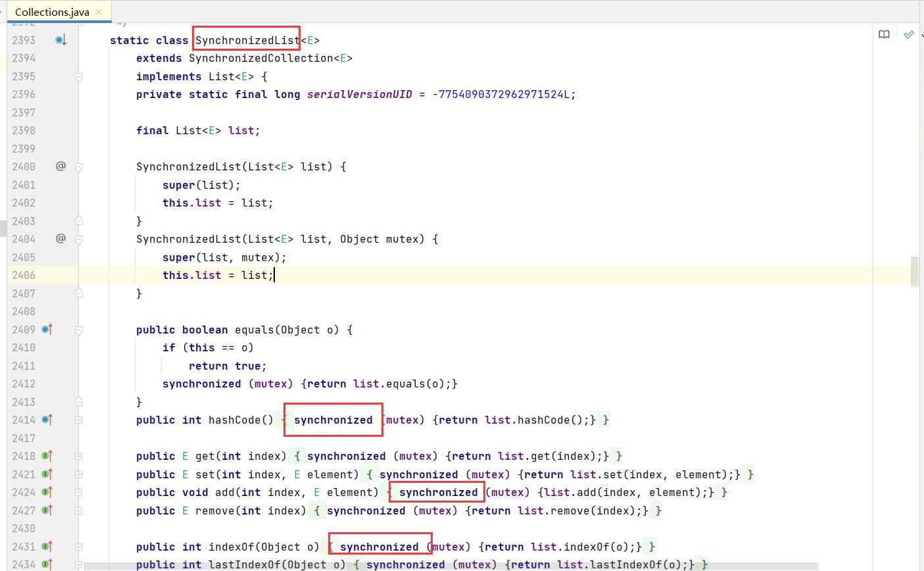Click serialVersionUID field name
This screenshot has height=571, width=924.
click(360, 94)
